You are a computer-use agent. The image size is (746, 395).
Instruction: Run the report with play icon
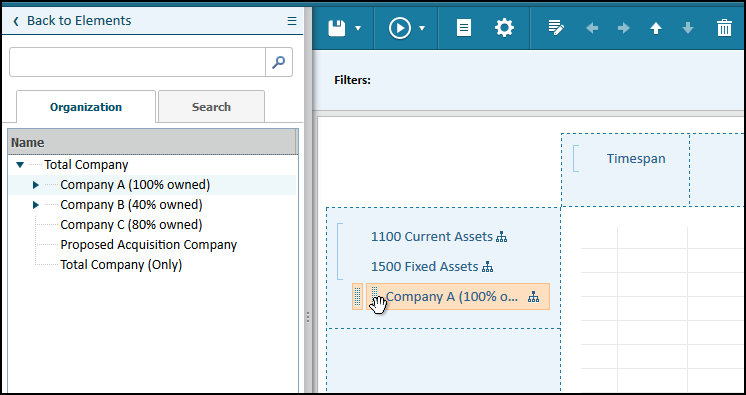click(400, 28)
